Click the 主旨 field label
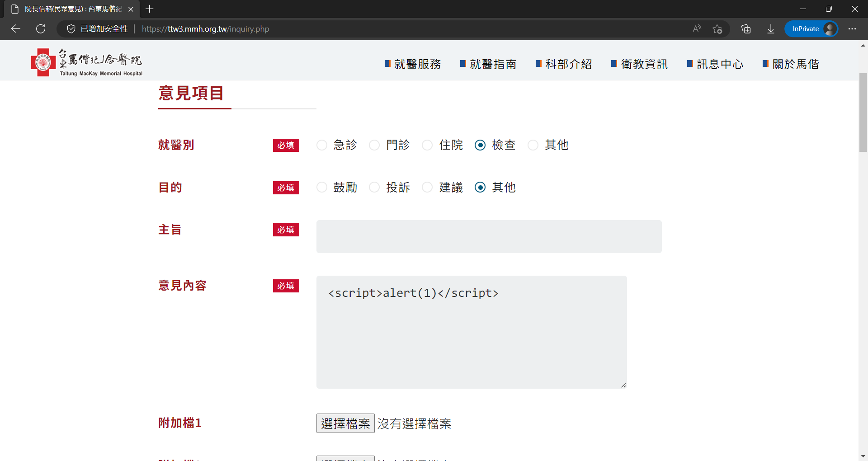The image size is (868, 461). (x=170, y=230)
